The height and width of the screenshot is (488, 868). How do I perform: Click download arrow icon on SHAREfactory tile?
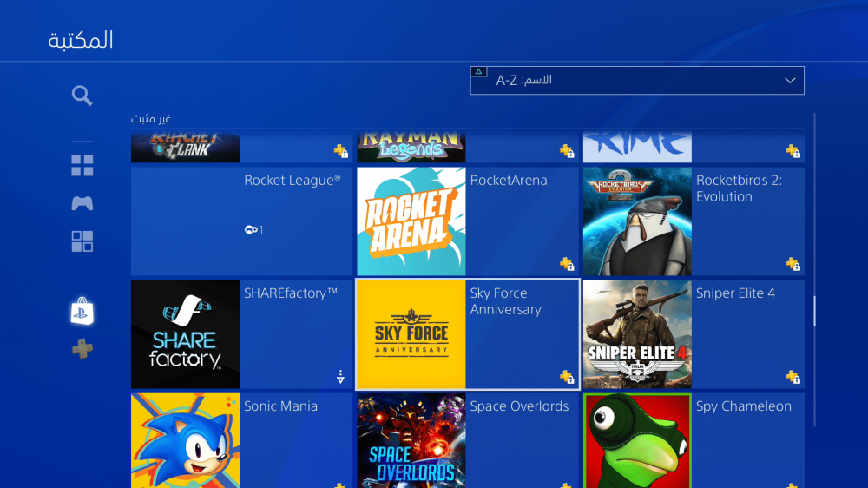click(340, 377)
